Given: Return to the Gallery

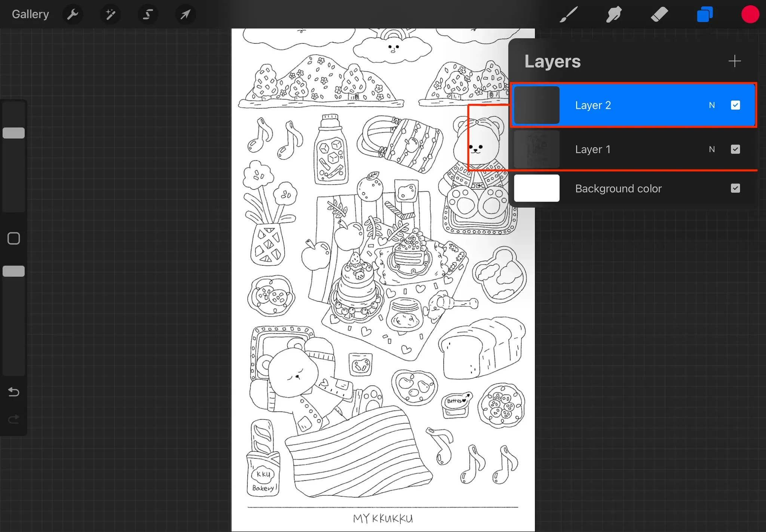Looking at the screenshot, I should tap(30, 14).
